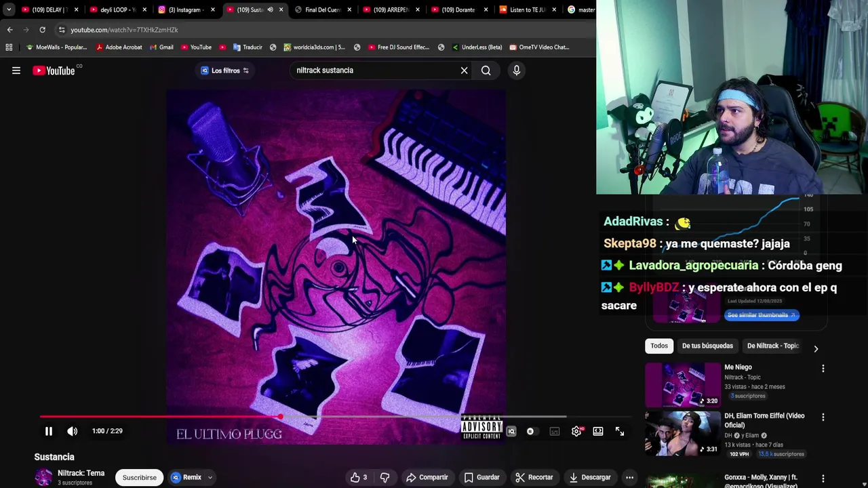
Task: Select the De Niltrack - Topic chip
Action: pyautogui.click(x=772, y=346)
